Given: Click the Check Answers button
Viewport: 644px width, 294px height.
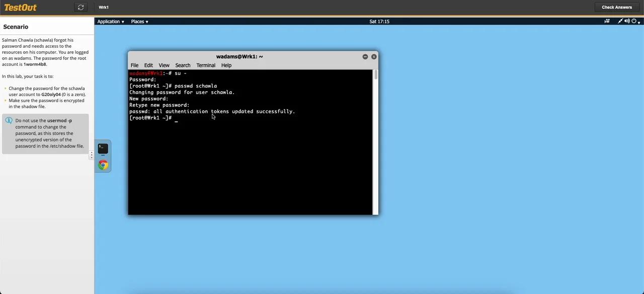Looking at the screenshot, I should (x=617, y=7).
